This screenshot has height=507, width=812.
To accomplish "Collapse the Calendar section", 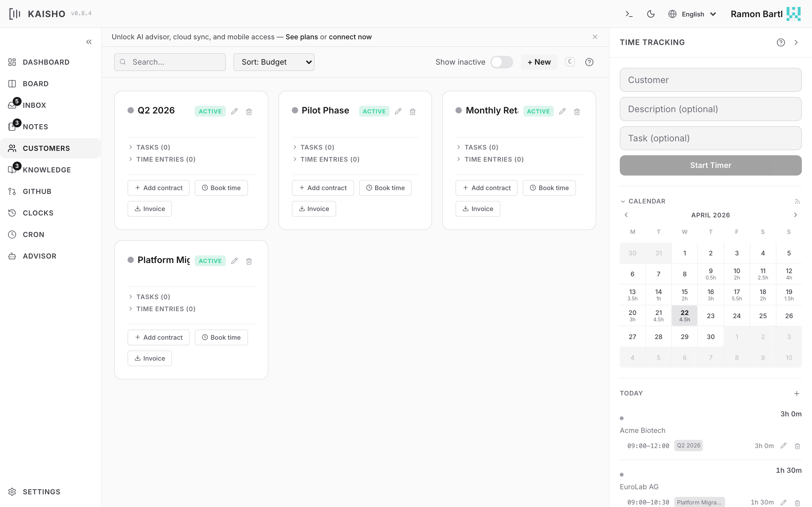I will point(623,201).
